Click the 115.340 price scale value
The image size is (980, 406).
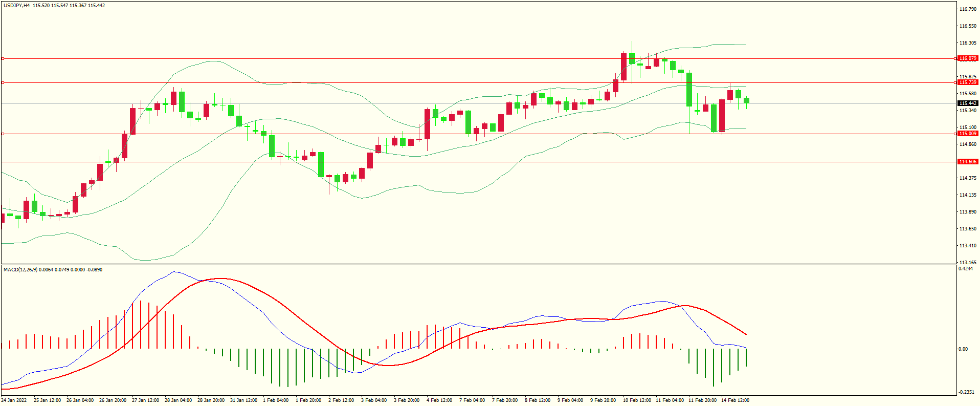click(x=968, y=111)
